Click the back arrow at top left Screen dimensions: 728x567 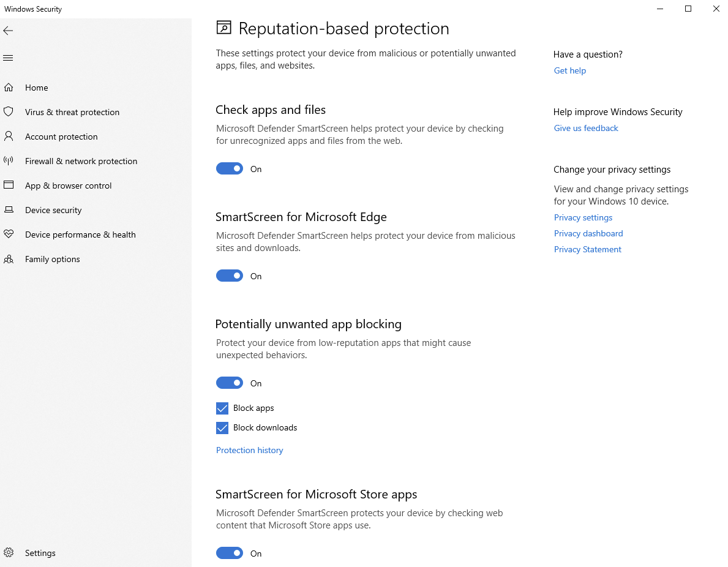8,30
